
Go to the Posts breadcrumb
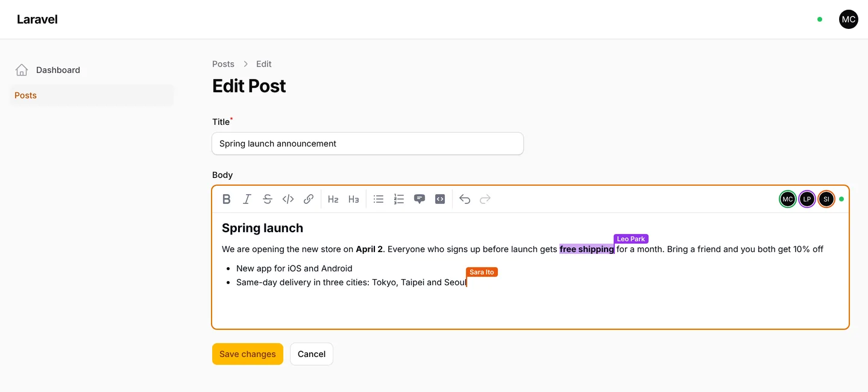[x=223, y=64]
